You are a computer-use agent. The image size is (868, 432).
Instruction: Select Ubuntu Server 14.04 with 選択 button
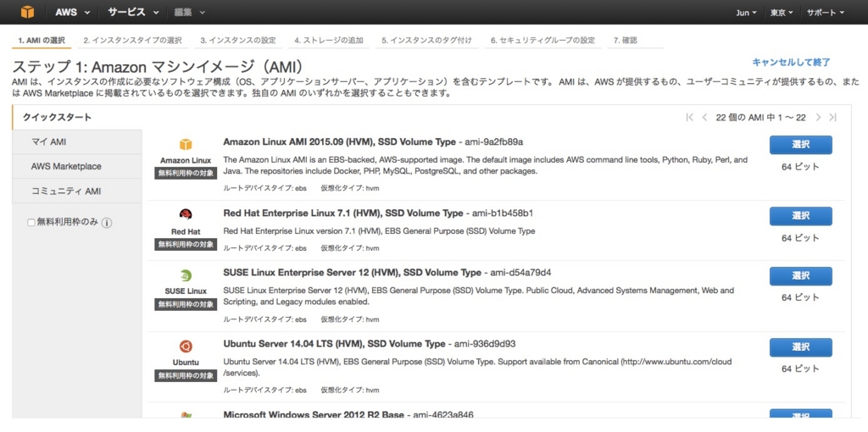pyautogui.click(x=800, y=347)
